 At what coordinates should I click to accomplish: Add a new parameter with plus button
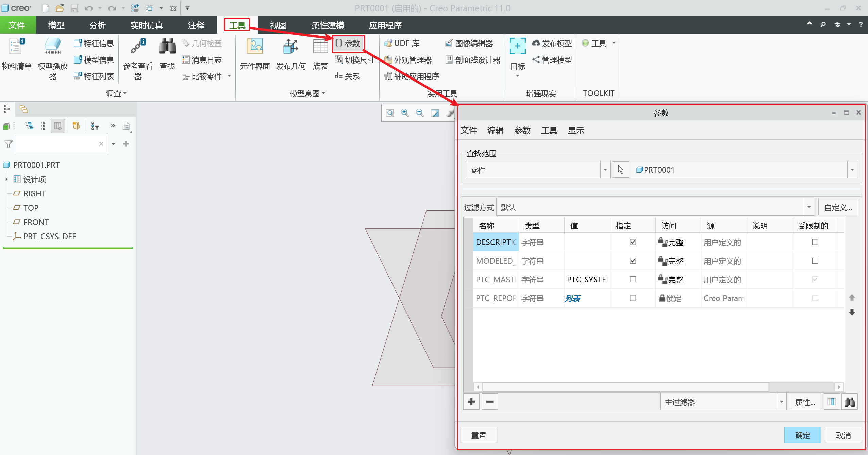[x=471, y=402]
